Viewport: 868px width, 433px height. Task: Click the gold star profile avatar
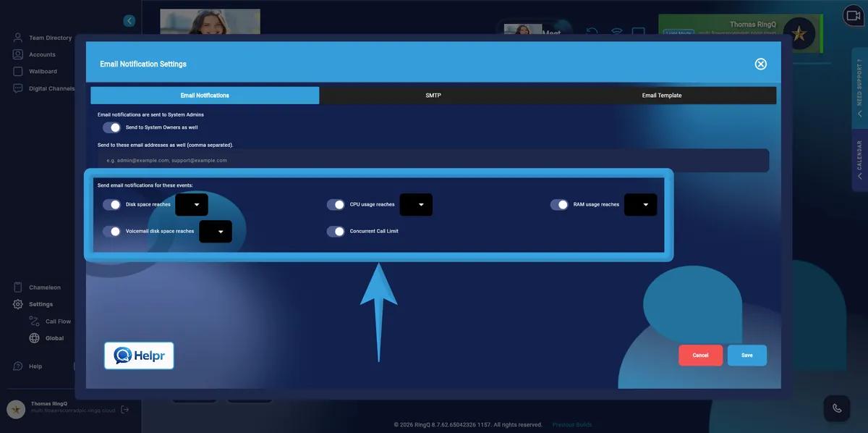tap(799, 33)
